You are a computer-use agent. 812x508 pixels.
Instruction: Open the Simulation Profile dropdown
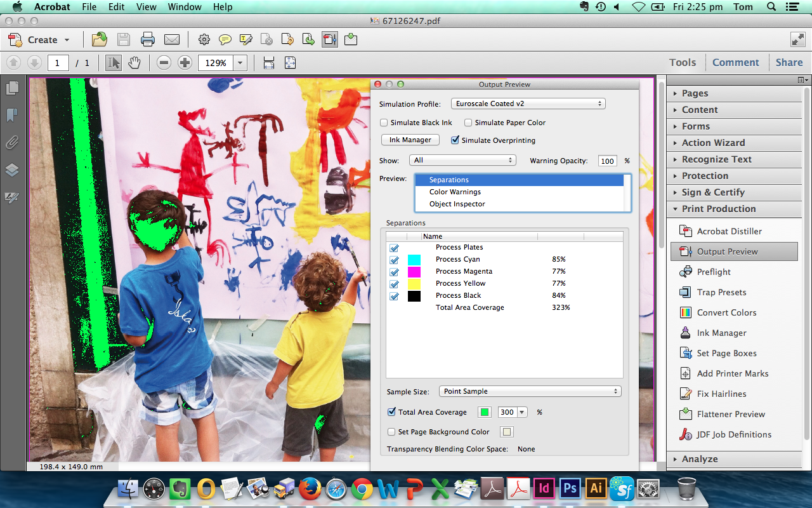pyautogui.click(x=528, y=103)
